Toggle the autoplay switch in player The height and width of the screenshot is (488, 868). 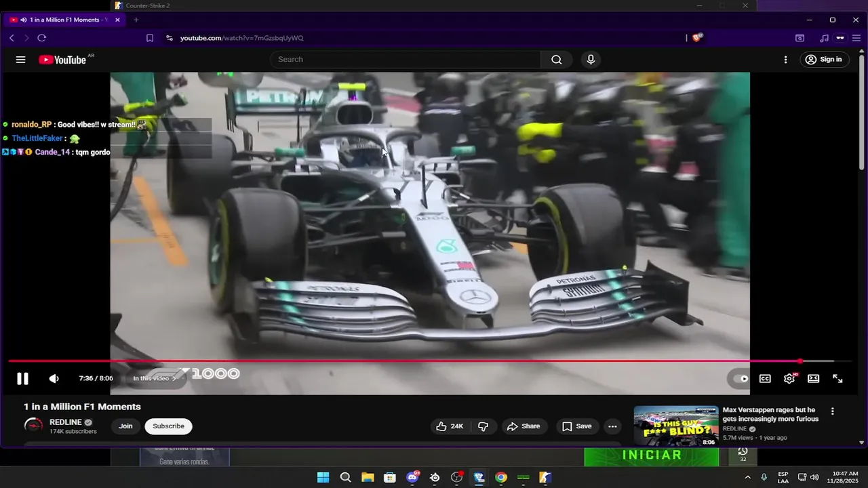coord(740,379)
